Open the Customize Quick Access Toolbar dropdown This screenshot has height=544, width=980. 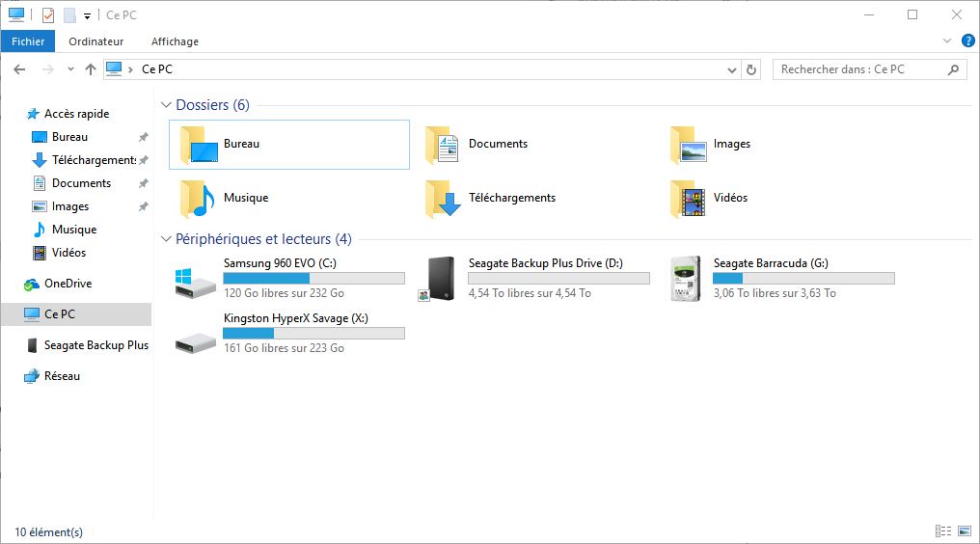pos(87,16)
